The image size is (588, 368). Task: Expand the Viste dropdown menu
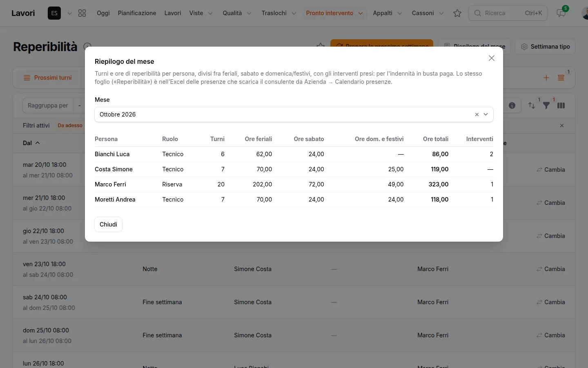(x=201, y=13)
